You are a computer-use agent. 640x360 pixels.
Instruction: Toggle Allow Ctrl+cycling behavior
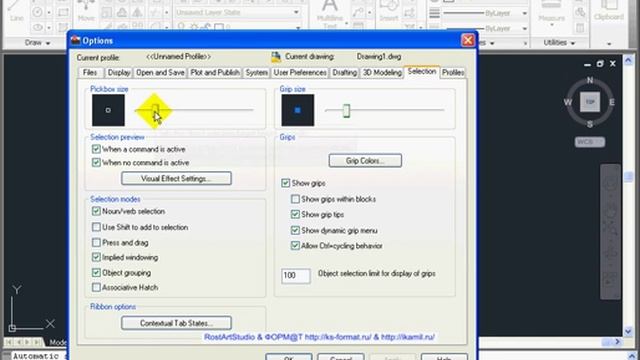click(295, 246)
